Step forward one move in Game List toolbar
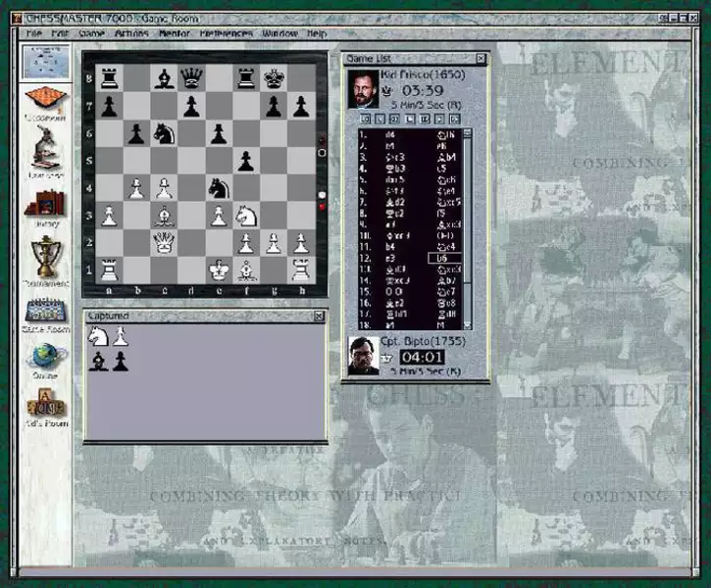The image size is (711, 588). pyautogui.click(x=439, y=120)
